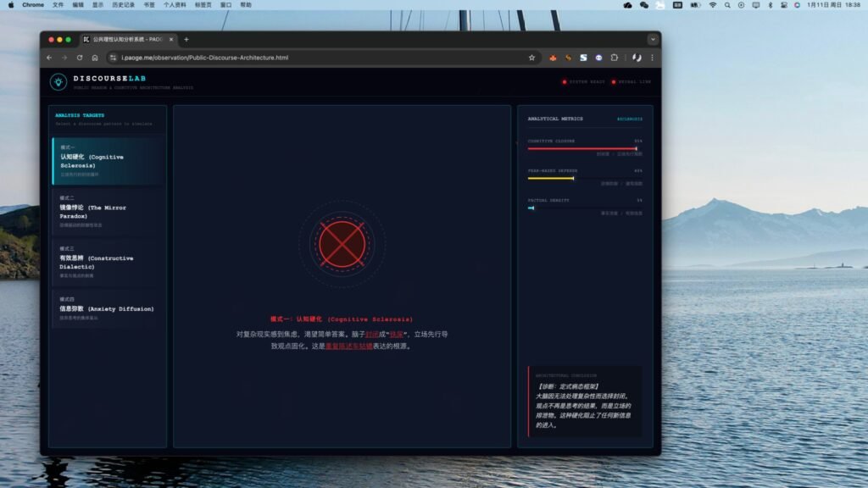Screen dimensions: 868x488
Task: Open the Chrome extensions puzzle icon
Action: pyautogui.click(x=614, y=58)
